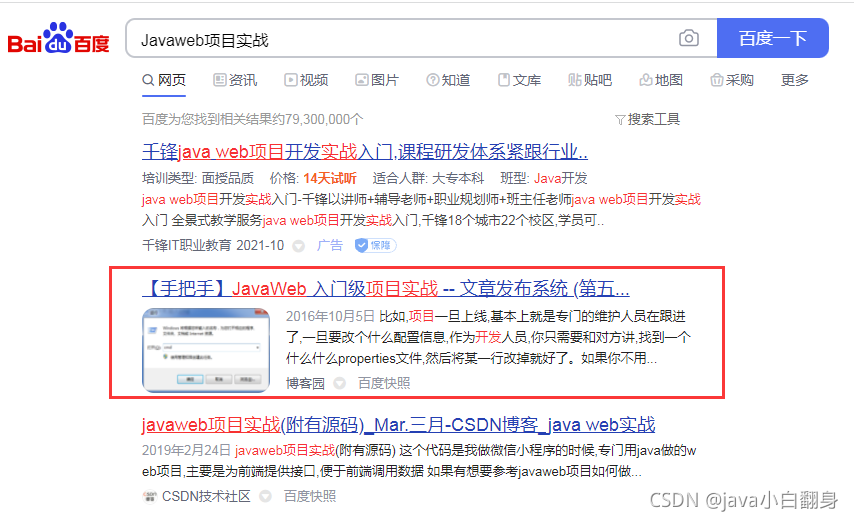854x521 pixels.
Task: Click the CSDN技术社区 source link
Action: [x=206, y=496]
